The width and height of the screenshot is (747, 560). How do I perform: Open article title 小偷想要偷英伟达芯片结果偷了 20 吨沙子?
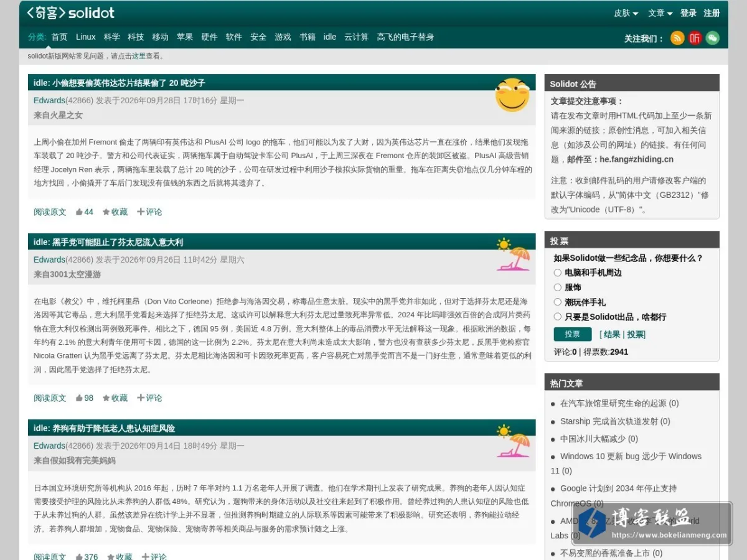(128, 83)
